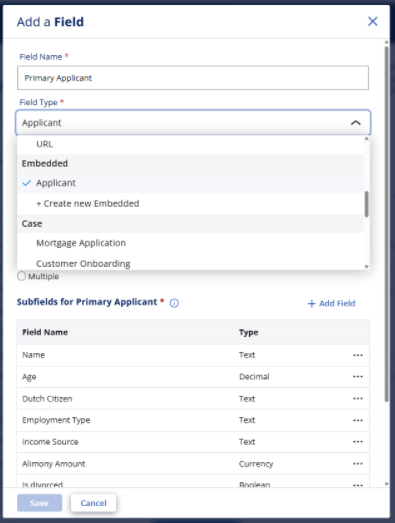Open more options for Age row
The width and height of the screenshot is (395, 523).
point(358,377)
